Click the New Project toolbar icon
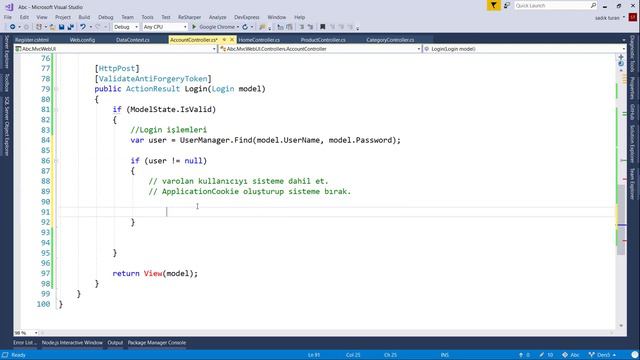Screen dimensions: 640x360 click(x=39, y=27)
